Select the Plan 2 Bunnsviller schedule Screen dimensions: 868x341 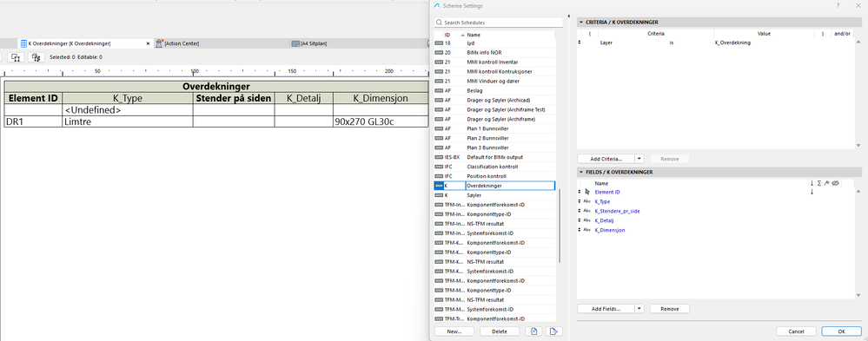coord(494,138)
